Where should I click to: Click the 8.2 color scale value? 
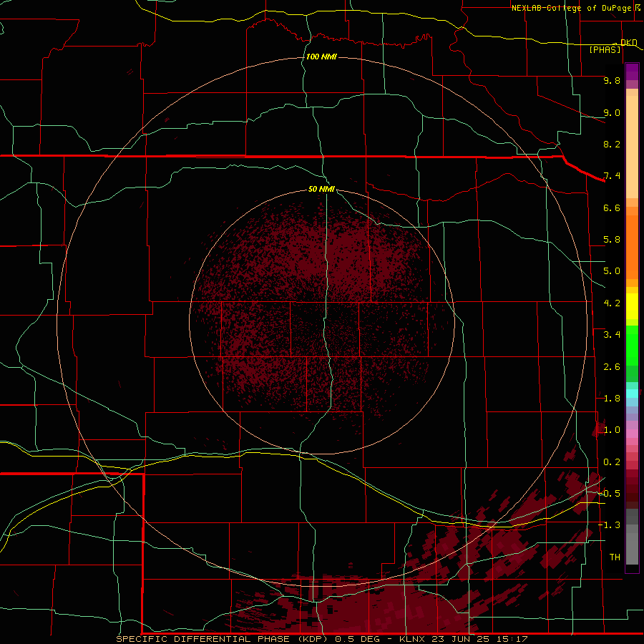612,144
